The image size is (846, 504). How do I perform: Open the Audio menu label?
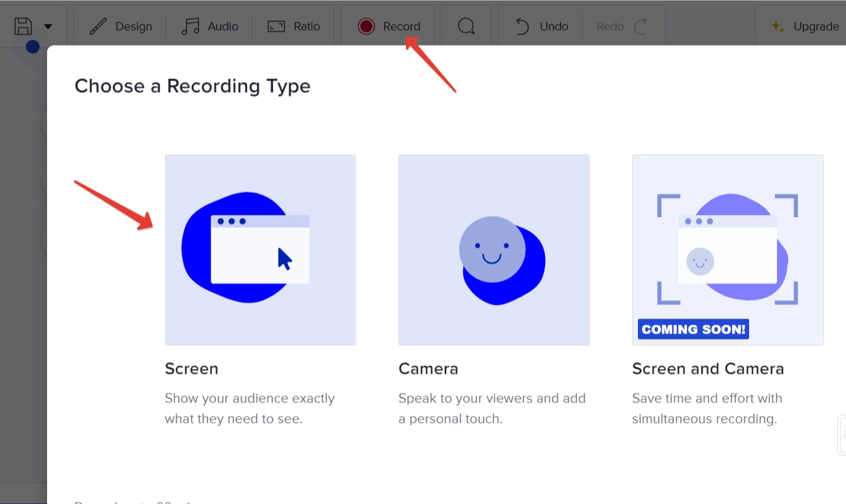point(223,27)
